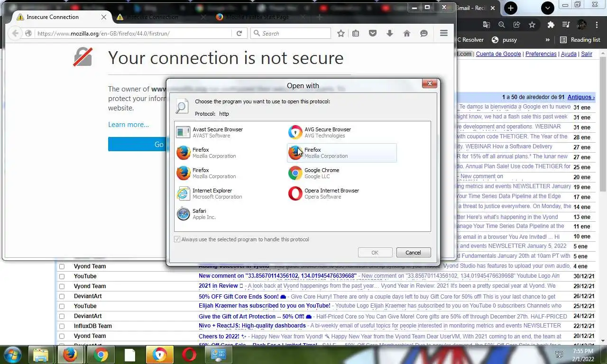
Task: Check YouTube Elijah Kraemer subscribed email
Action: coord(62,306)
